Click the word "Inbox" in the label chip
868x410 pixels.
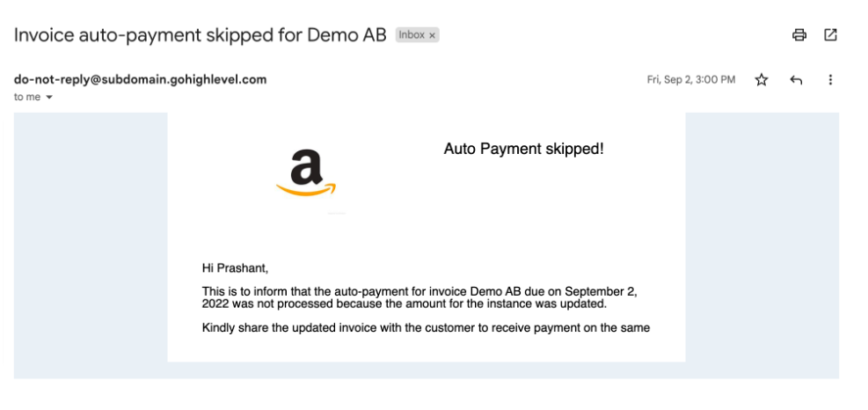pos(412,35)
